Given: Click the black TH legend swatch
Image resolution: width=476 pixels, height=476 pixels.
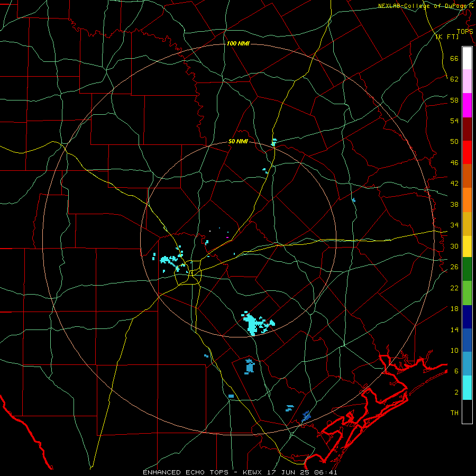Looking at the screenshot, I should coord(467,411).
